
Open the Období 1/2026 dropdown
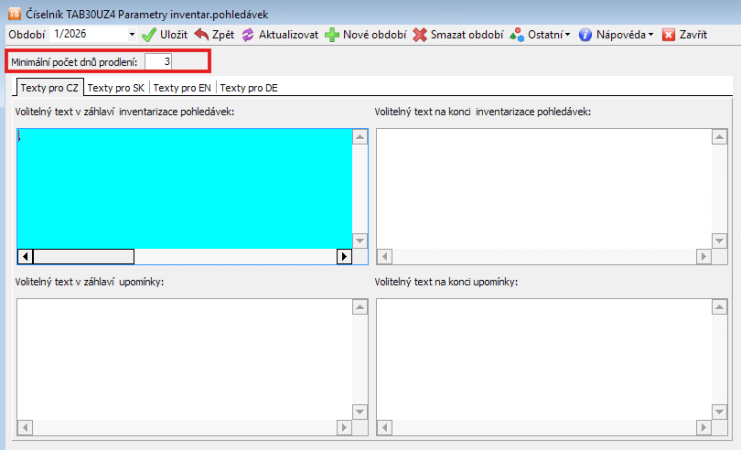(x=132, y=35)
